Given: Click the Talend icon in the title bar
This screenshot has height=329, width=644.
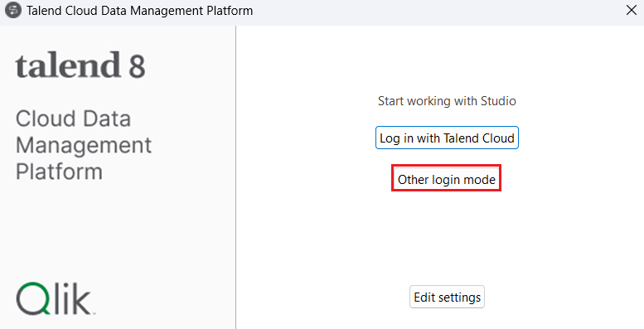Looking at the screenshot, I should click(12, 10).
